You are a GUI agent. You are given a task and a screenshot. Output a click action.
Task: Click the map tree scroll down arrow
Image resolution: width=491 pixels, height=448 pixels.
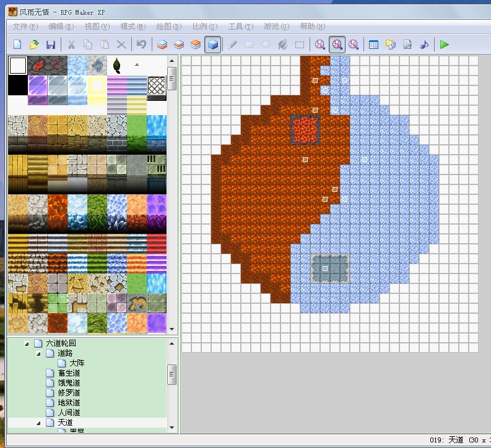click(172, 428)
